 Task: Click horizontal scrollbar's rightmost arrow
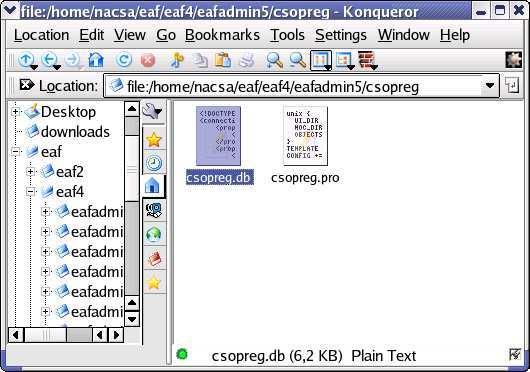(x=116, y=335)
